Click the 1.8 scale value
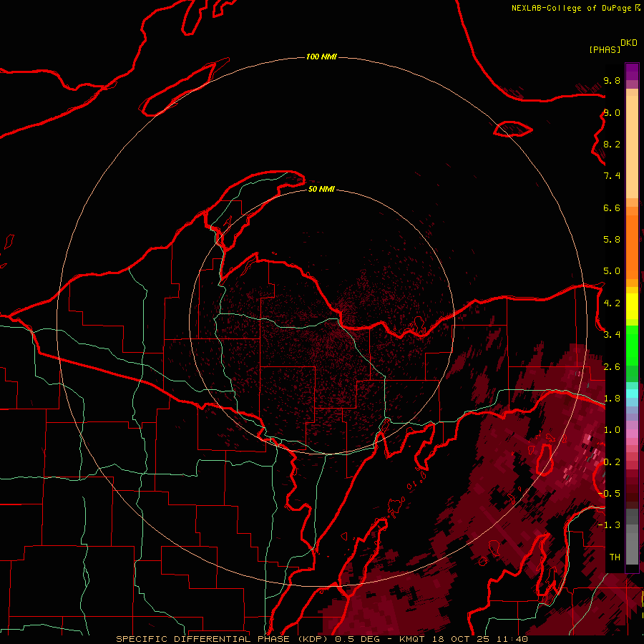 (612, 399)
